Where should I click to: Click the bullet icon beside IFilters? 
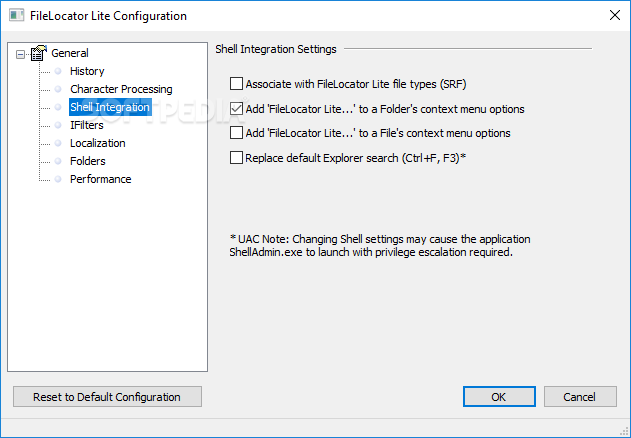58,125
